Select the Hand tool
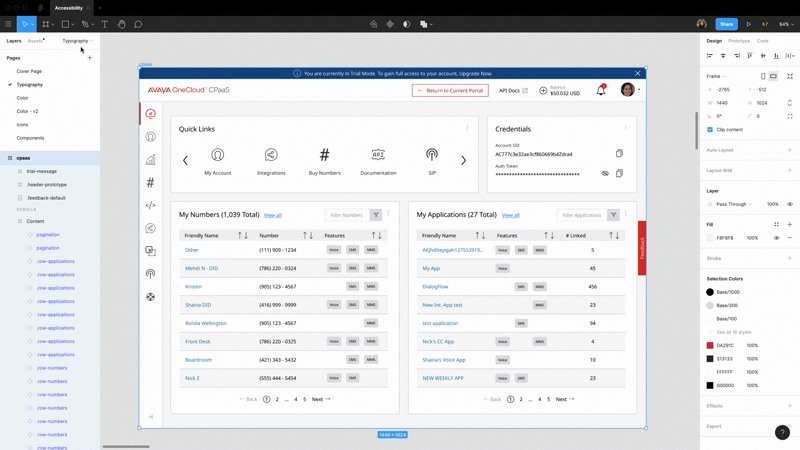 122,24
